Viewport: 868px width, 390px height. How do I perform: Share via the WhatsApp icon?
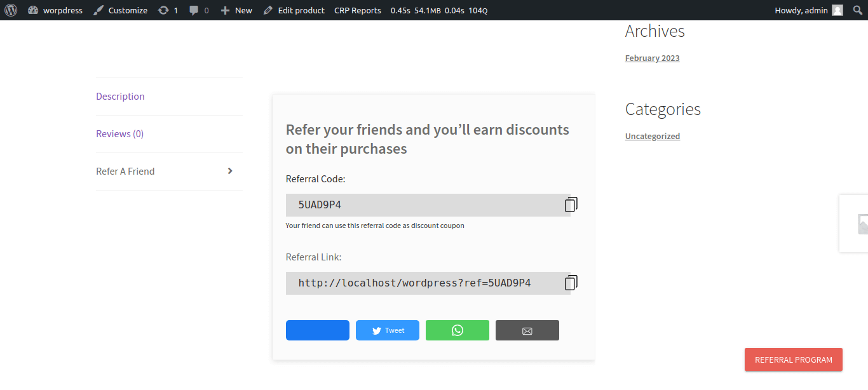(x=457, y=330)
